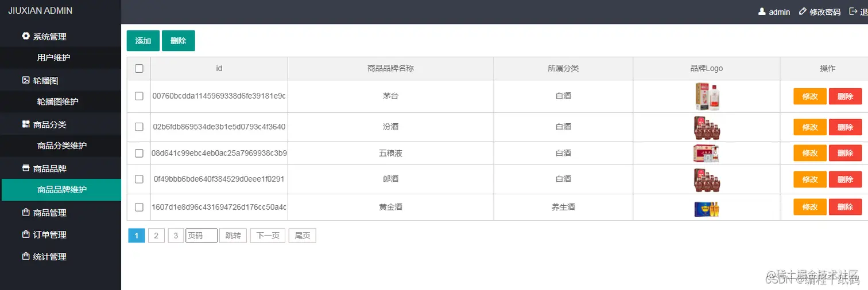Click red 删除 for the 郎酒 row
The width and height of the screenshot is (868, 290).
tap(846, 179)
